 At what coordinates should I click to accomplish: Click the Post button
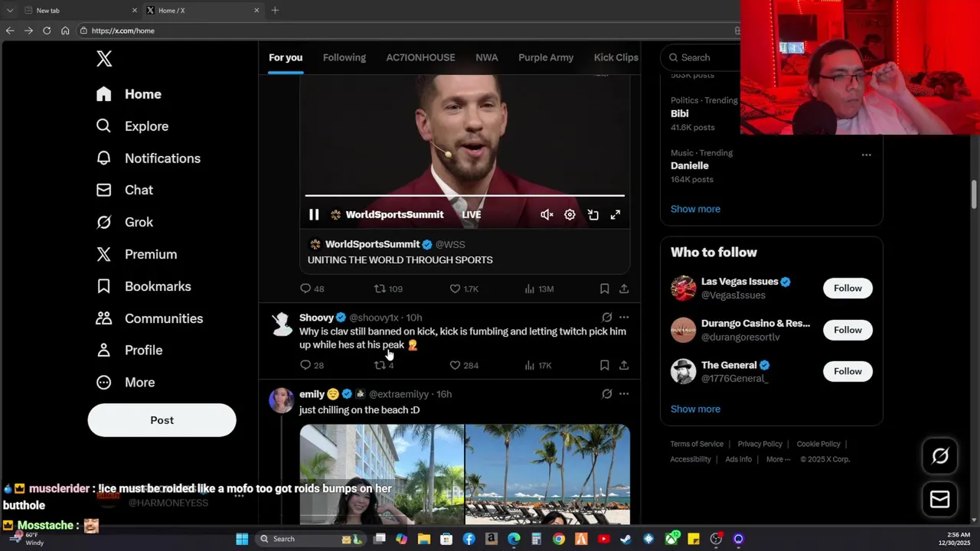pyautogui.click(x=162, y=420)
